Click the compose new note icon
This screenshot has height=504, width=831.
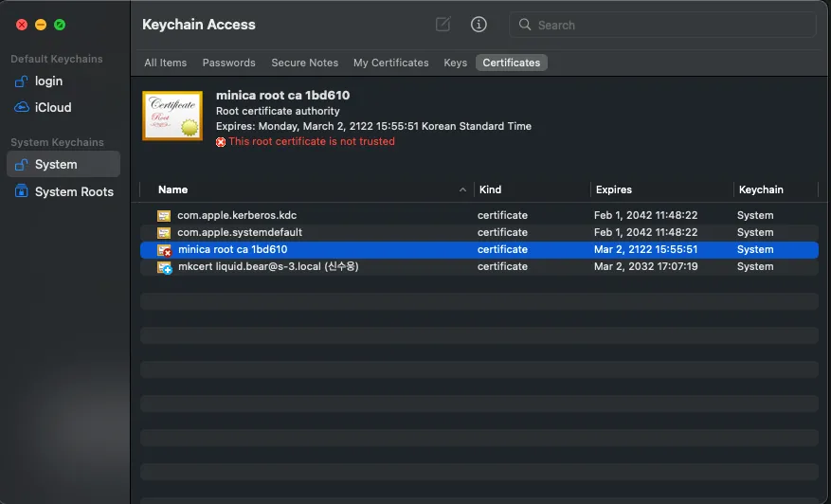[443, 25]
